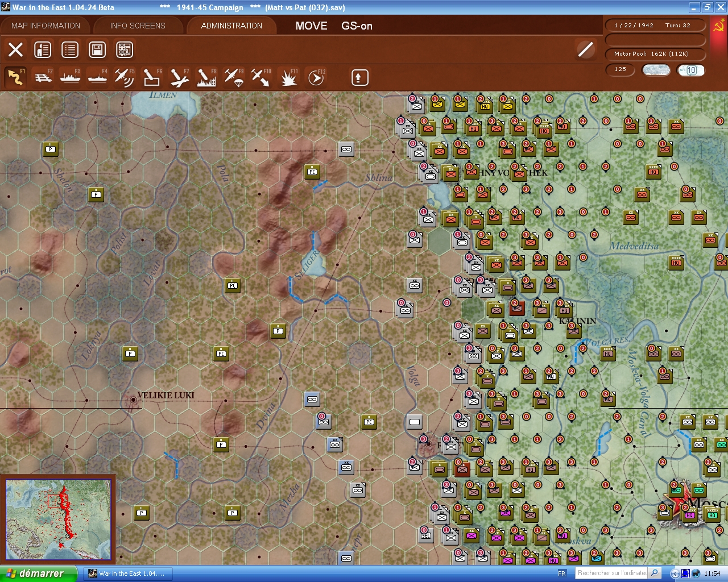Open the INFO SCREENS tab
Viewport: 728px width, 582px height.
pyautogui.click(x=138, y=26)
